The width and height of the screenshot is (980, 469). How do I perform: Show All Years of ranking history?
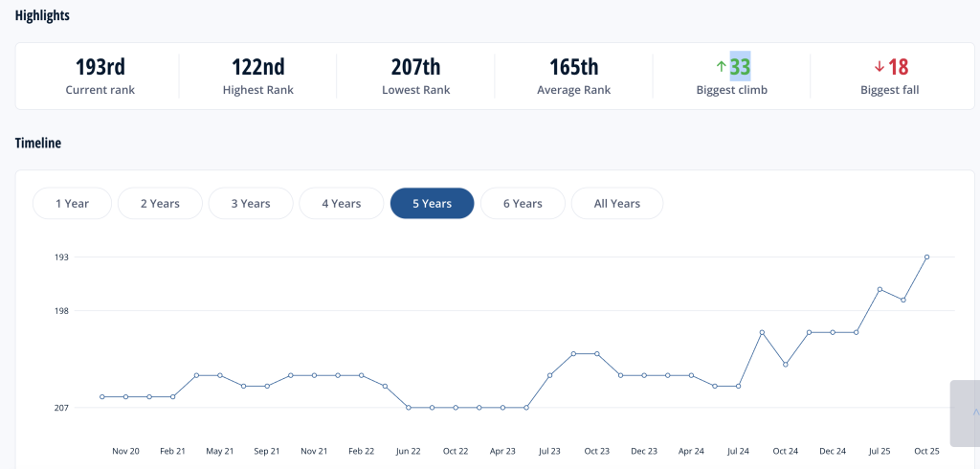click(x=617, y=203)
